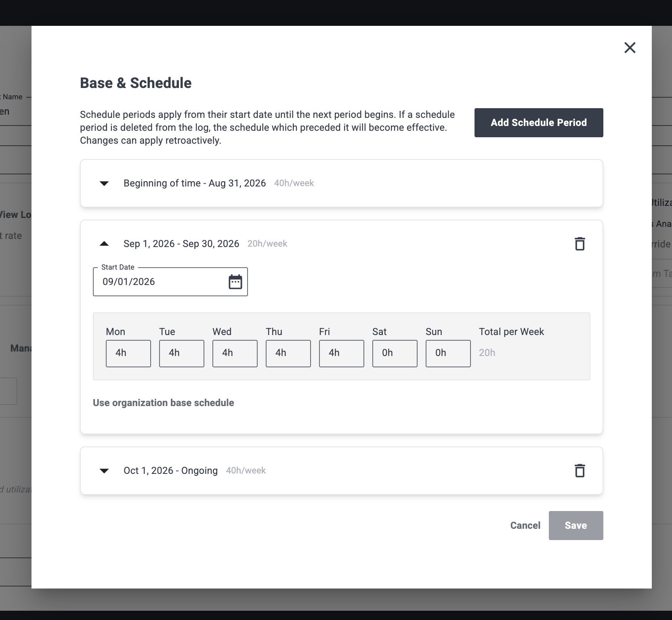672x620 pixels.
Task: Cancel the schedule changes
Action: click(x=525, y=526)
